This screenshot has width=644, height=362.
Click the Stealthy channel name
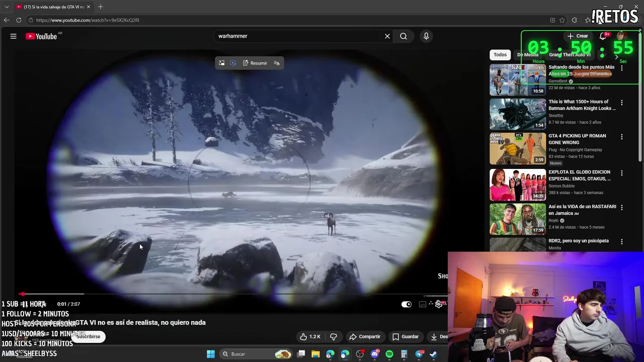(x=556, y=116)
